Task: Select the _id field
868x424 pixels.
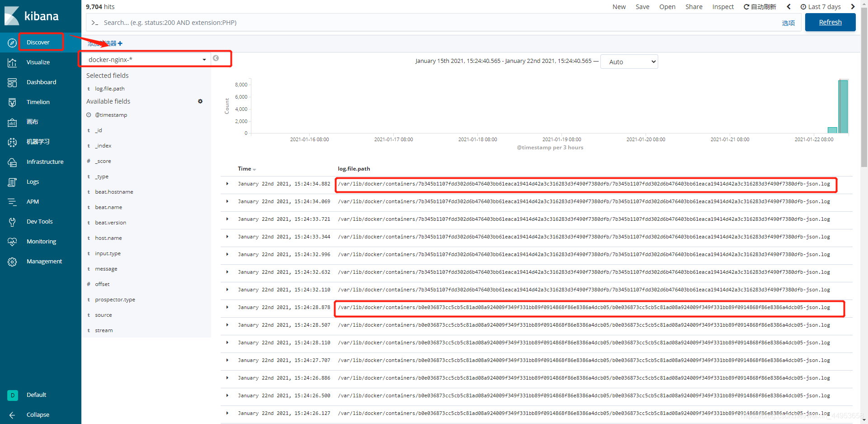Action: click(99, 130)
